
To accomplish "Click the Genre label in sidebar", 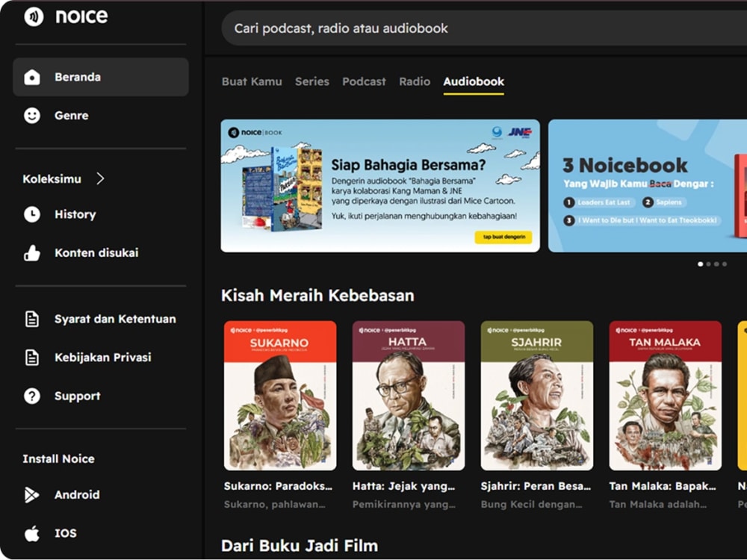I will pyautogui.click(x=72, y=116).
